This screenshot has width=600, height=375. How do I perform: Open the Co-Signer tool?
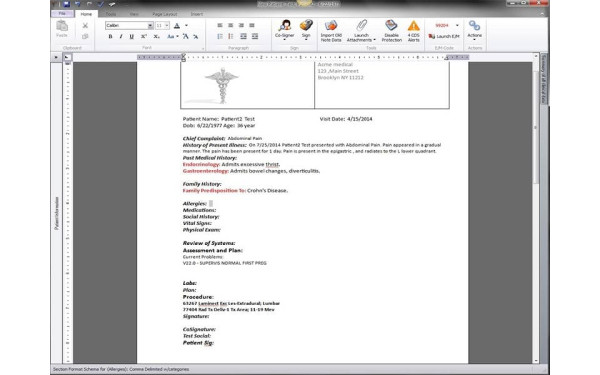(x=284, y=30)
